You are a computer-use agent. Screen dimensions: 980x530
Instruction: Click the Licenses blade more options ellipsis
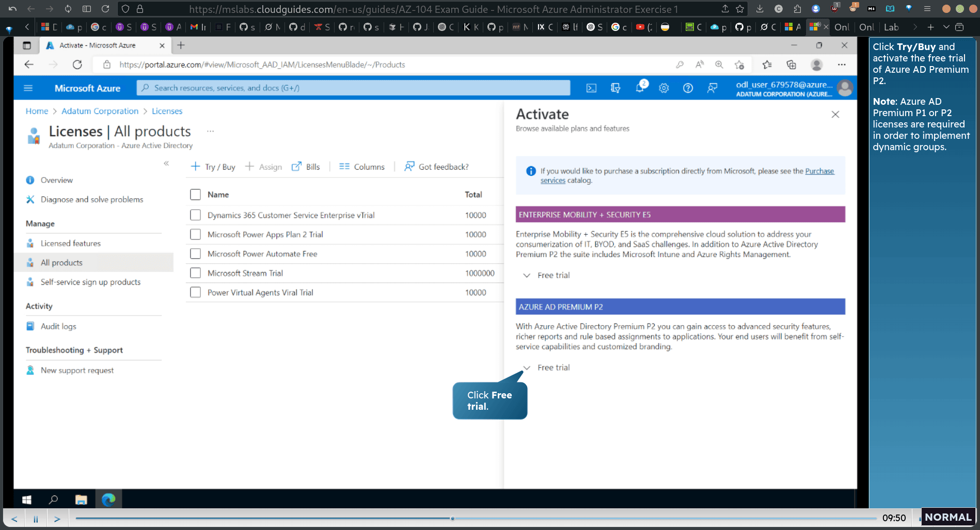211,131
